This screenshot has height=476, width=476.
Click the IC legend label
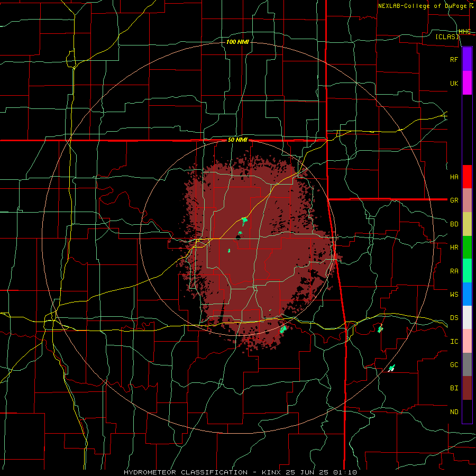pos(454,342)
